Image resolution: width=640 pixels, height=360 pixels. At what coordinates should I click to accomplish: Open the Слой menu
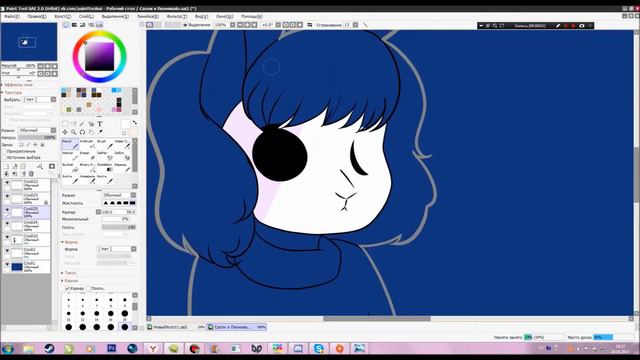tap(87, 16)
